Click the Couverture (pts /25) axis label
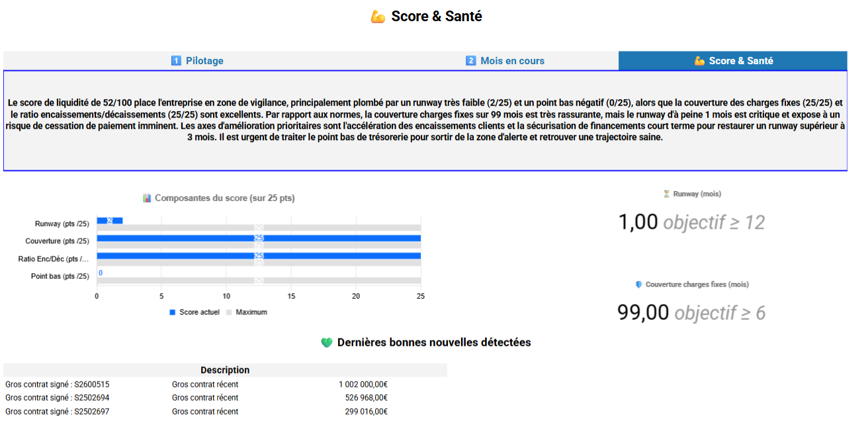The image size is (868, 429). [58, 241]
